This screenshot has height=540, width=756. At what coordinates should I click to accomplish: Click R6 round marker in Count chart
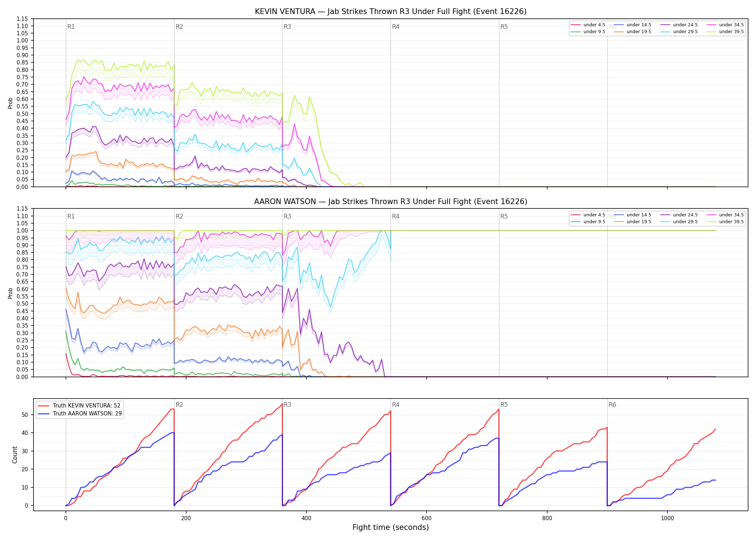(x=612, y=405)
